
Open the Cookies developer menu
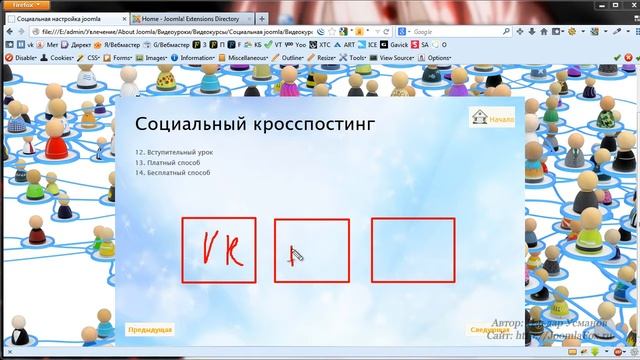point(57,58)
